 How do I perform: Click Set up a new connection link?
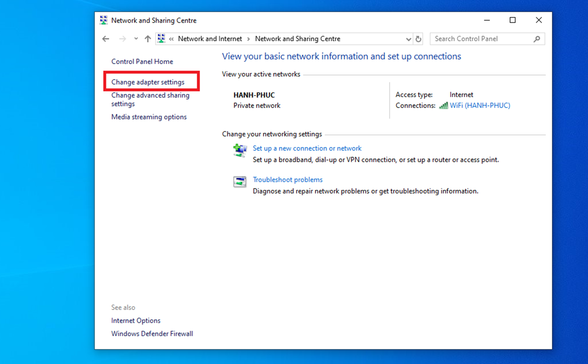click(x=307, y=148)
